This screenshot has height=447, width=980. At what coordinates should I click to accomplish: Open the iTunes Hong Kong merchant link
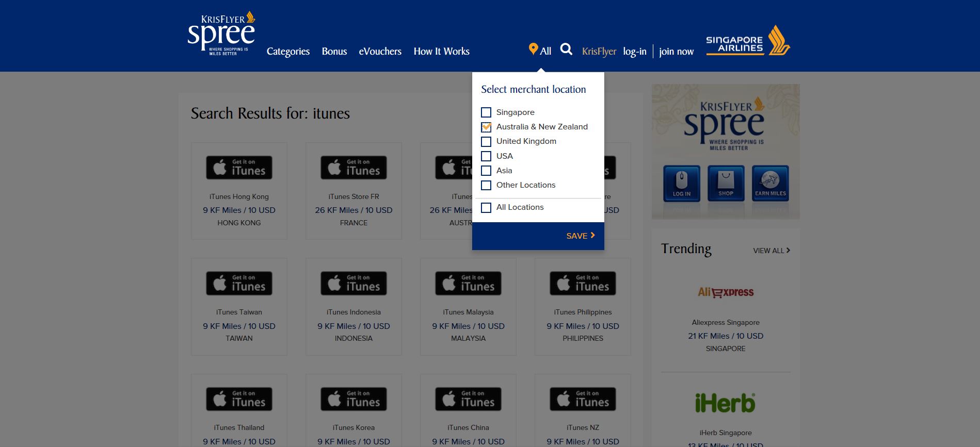tap(239, 196)
